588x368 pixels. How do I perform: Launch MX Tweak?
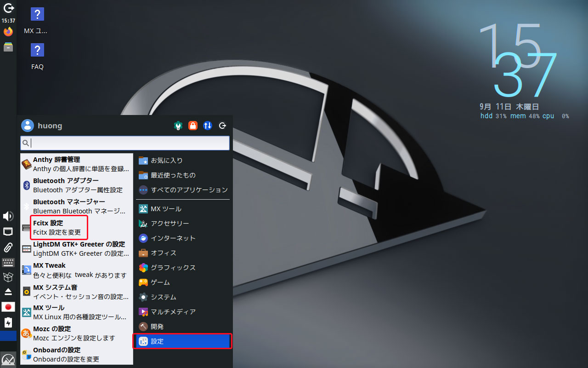pos(77,270)
